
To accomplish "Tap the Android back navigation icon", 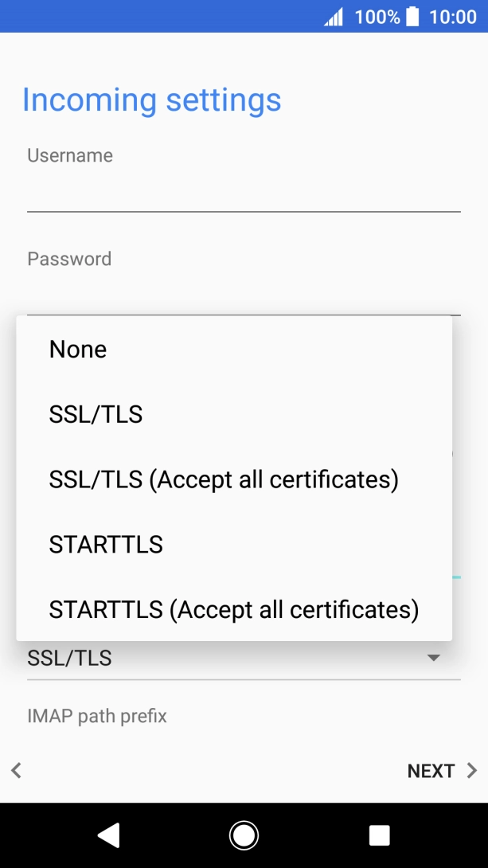I will pyautogui.click(x=108, y=835).
